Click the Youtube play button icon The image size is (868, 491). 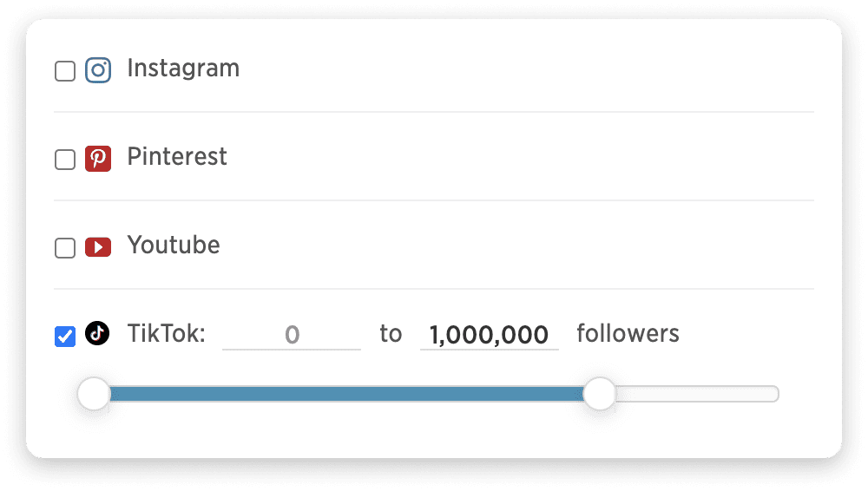coord(98,247)
